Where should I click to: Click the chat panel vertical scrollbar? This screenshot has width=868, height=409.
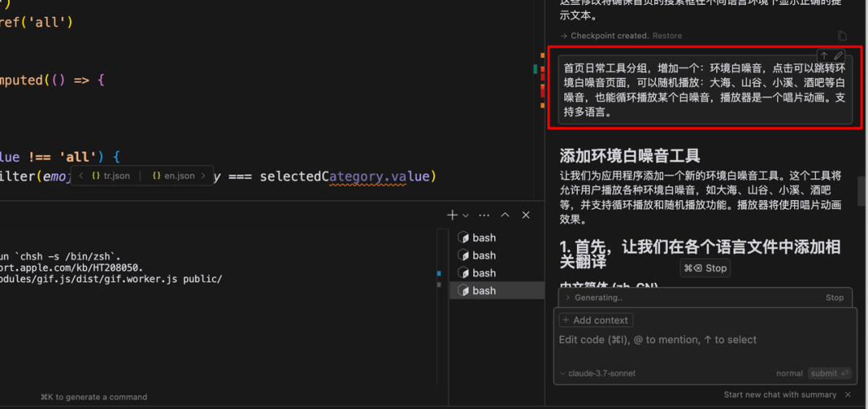click(862, 191)
